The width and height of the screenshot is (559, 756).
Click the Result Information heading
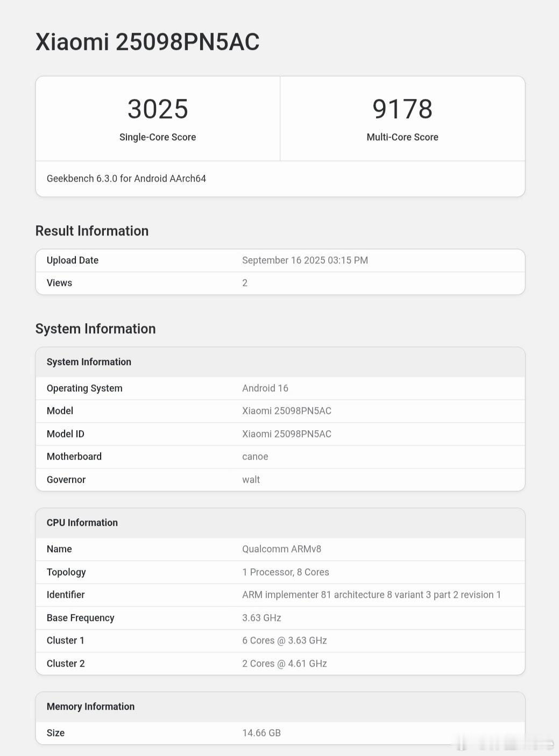coord(92,231)
